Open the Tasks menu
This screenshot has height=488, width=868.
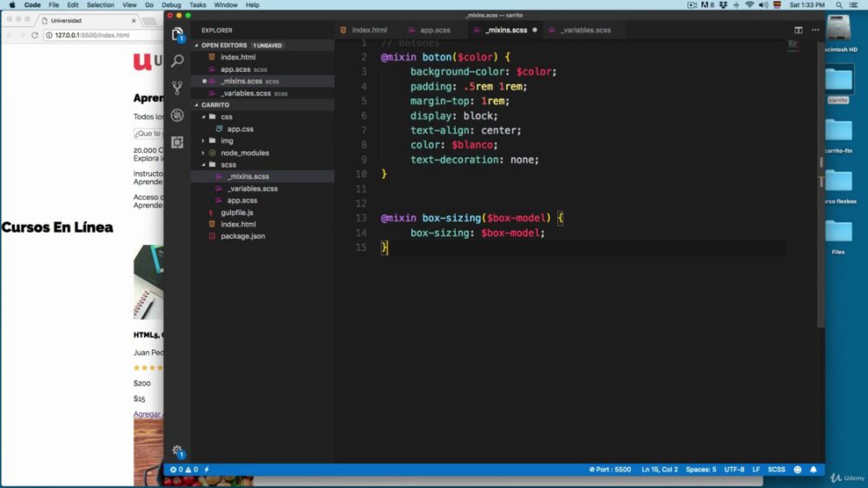197,5
